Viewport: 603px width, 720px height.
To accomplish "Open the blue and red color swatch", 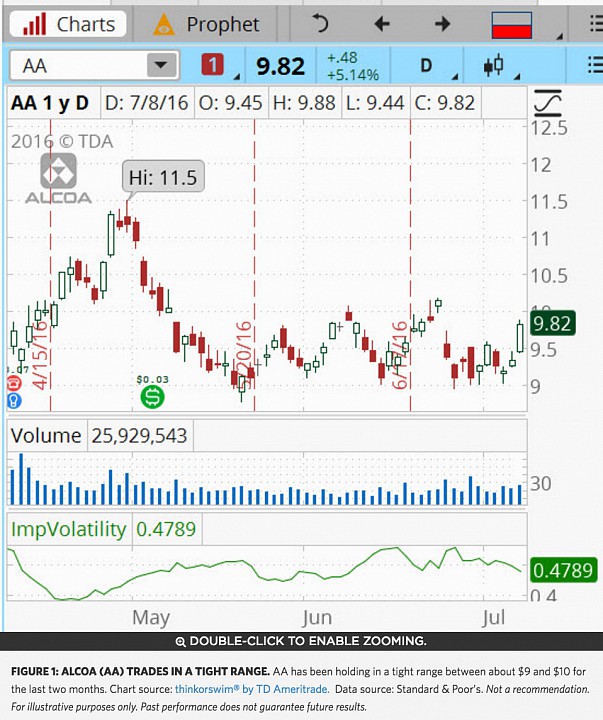I will pos(512,25).
